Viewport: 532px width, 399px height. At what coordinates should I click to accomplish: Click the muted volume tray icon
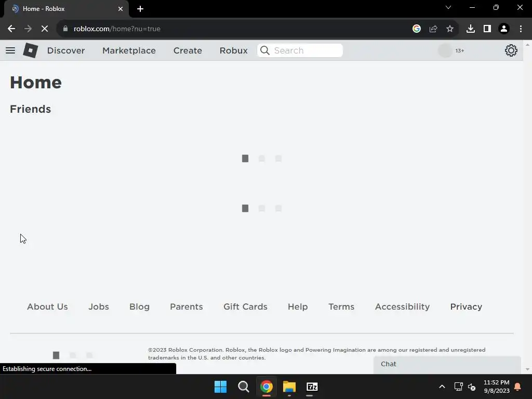pos(472,387)
